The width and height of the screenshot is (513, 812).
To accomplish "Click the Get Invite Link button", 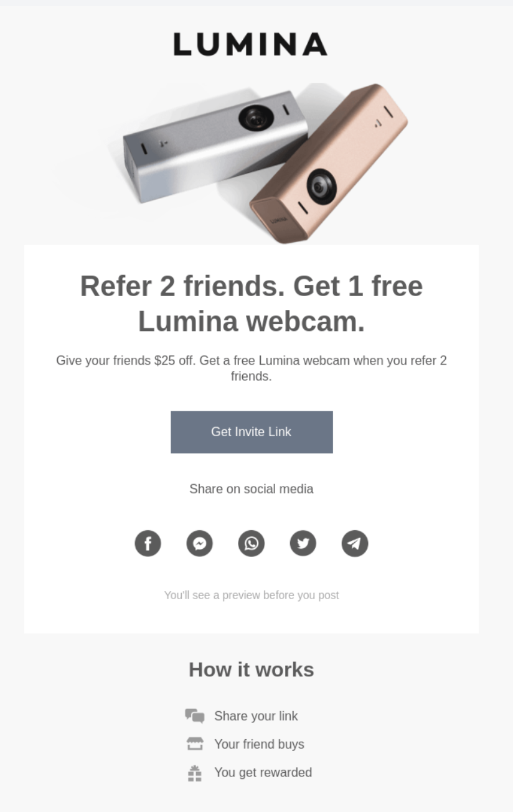I will click(252, 432).
